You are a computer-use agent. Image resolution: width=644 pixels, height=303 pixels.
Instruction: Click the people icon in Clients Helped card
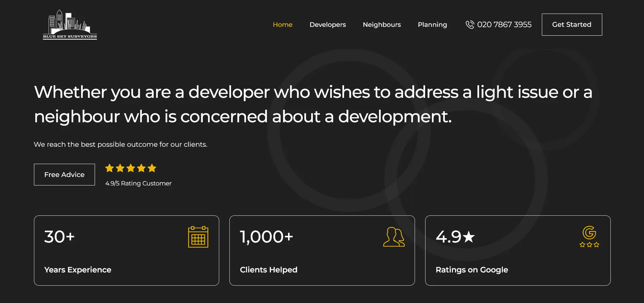[x=394, y=237]
